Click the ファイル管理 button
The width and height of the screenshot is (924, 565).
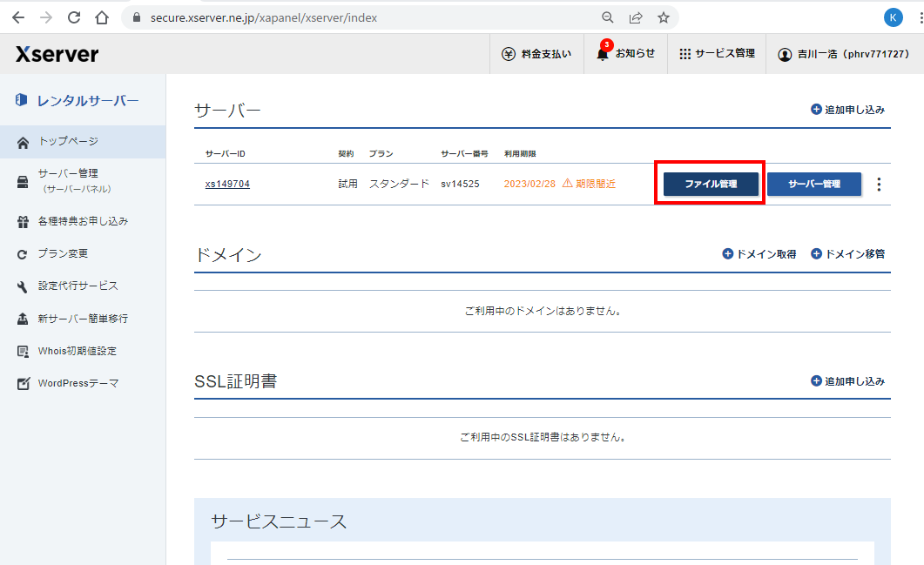pyautogui.click(x=711, y=184)
